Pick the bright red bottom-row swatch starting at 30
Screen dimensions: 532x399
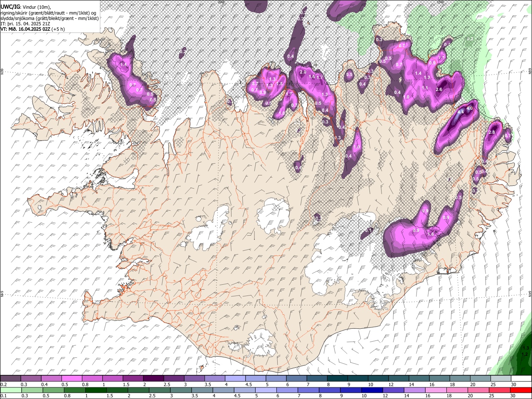click(x=520, y=390)
